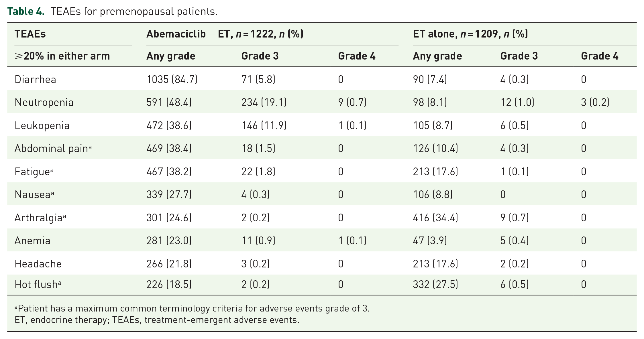Select the Fatigue row label
644x339 pixels.
point(34,172)
